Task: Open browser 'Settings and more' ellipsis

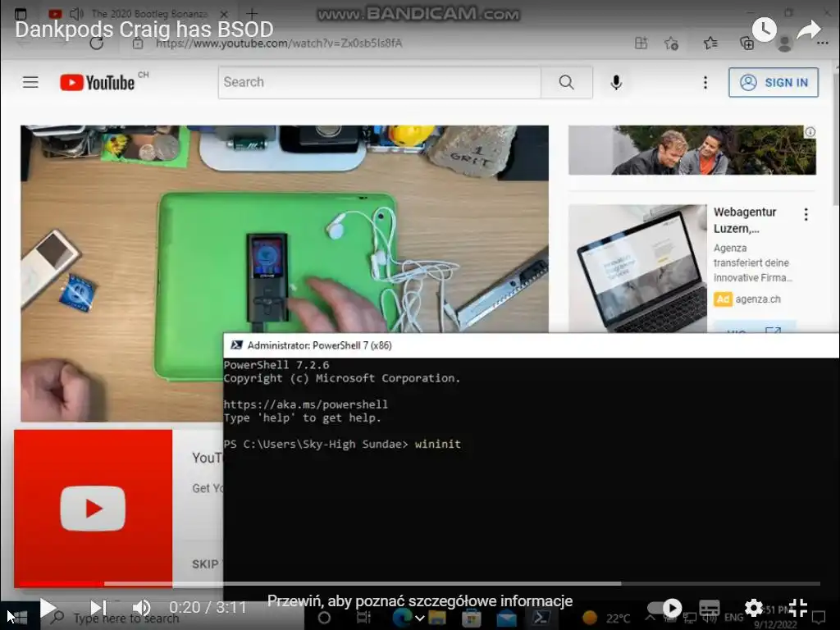Action: point(823,43)
